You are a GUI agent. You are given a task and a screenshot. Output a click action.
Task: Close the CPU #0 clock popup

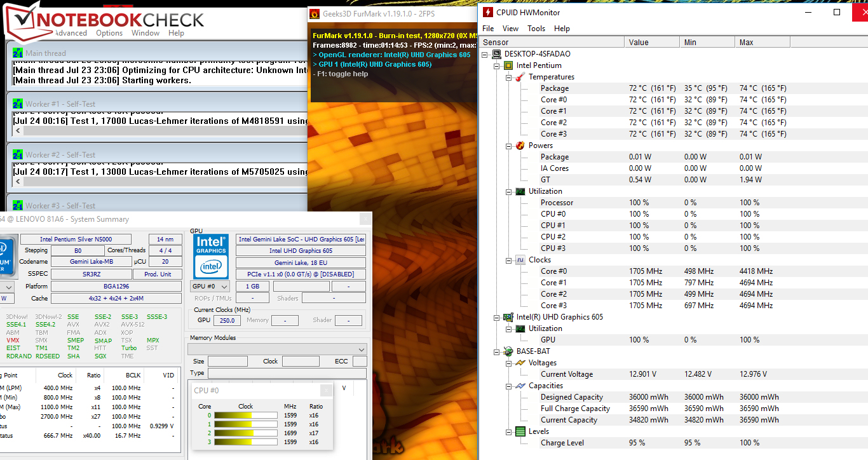(326, 390)
